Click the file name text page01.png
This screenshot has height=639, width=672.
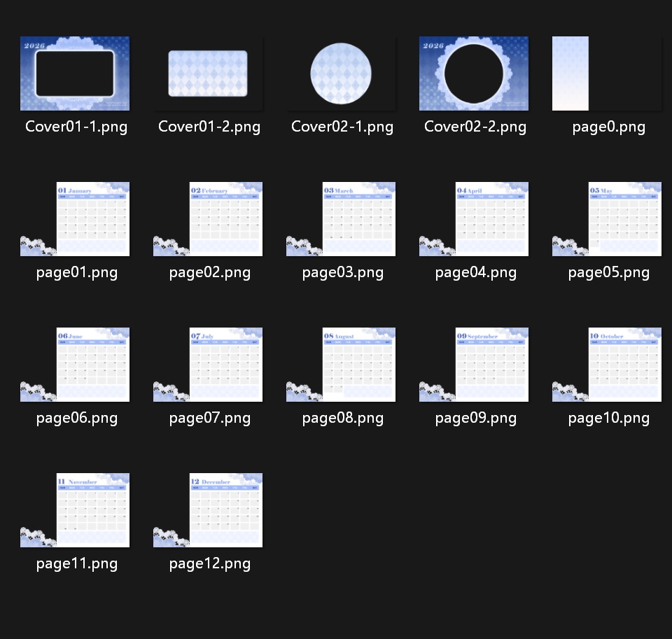tap(77, 272)
